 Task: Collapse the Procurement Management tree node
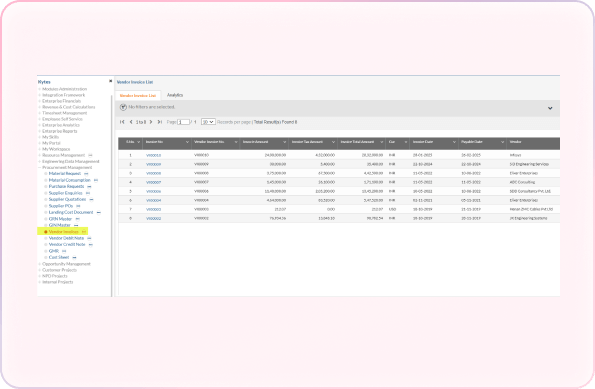[x=39, y=167]
